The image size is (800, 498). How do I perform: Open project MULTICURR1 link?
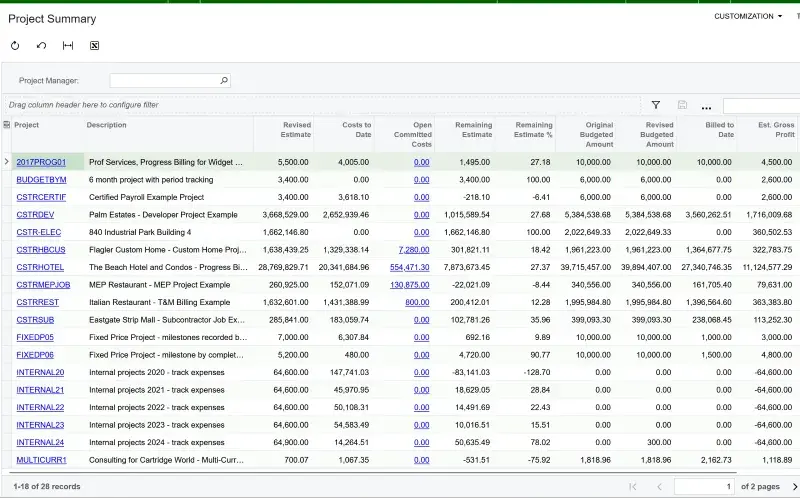pos(41,460)
